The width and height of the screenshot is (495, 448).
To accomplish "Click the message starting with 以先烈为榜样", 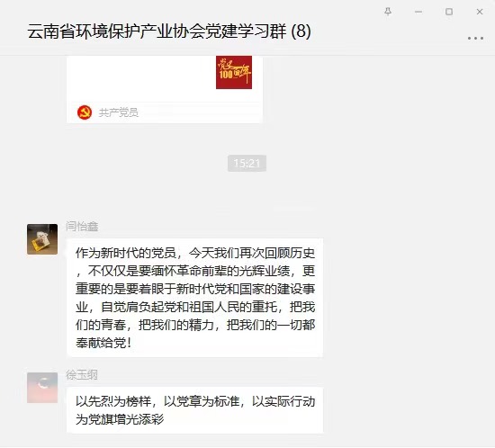I will [194, 410].
